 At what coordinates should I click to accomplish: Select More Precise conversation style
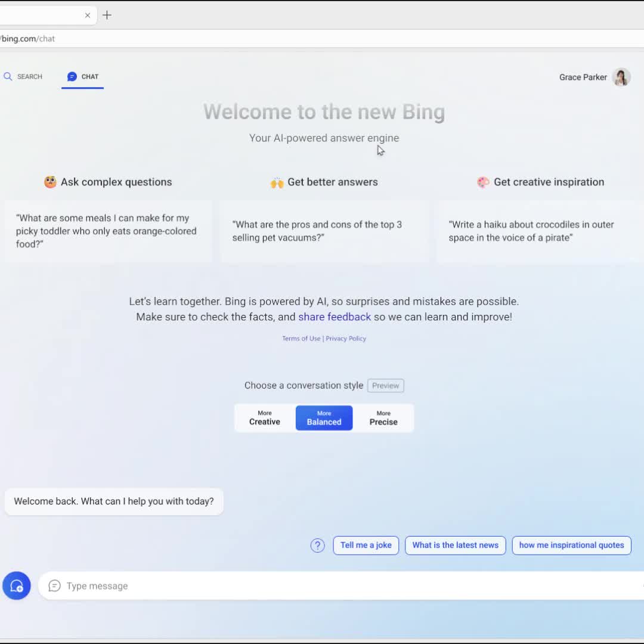tap(383, 417)
